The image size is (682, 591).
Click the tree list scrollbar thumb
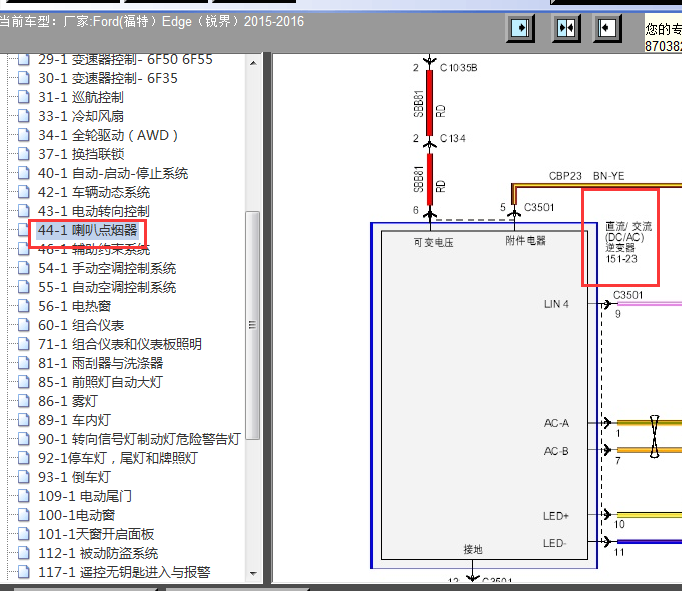coord(253,325)
